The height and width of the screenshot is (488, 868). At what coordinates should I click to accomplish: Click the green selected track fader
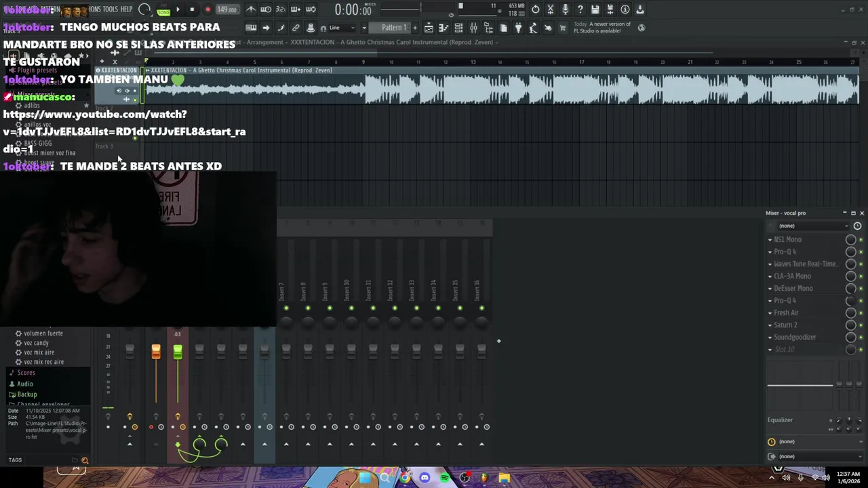click(178, 352)
